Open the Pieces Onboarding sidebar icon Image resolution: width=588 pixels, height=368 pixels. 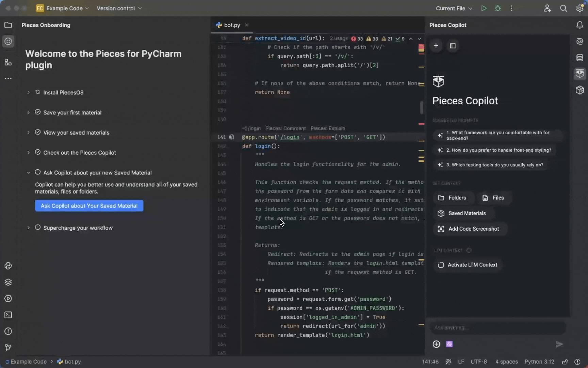tap(8, 41)
